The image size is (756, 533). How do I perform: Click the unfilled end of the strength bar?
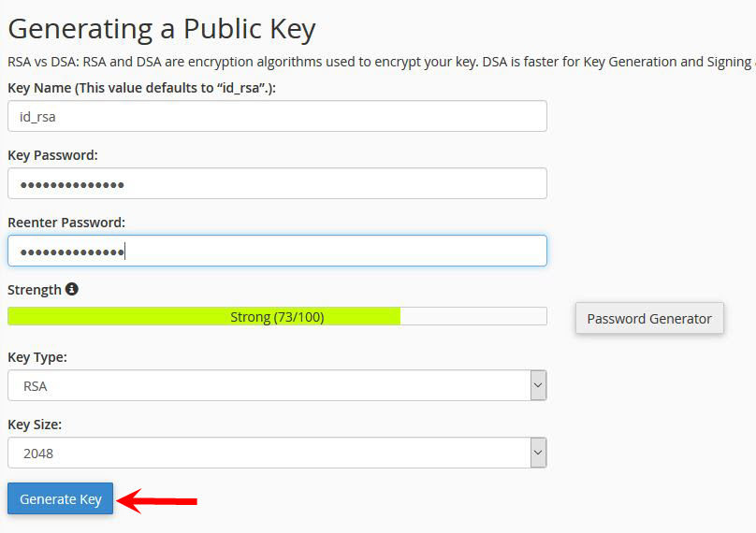pos(472,317)
